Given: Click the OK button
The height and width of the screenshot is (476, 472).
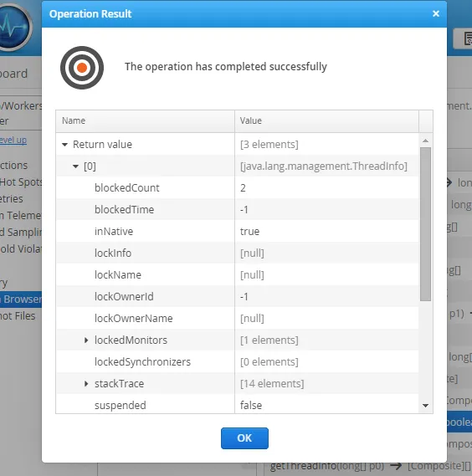Looking at the screenshot, I should pyautogui.click(x=244, y=438).
